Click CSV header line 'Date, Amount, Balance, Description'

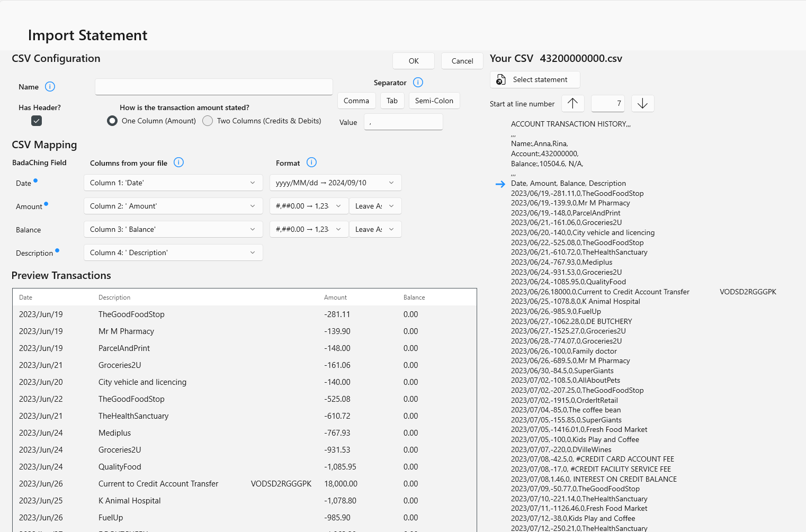(568, 183)
